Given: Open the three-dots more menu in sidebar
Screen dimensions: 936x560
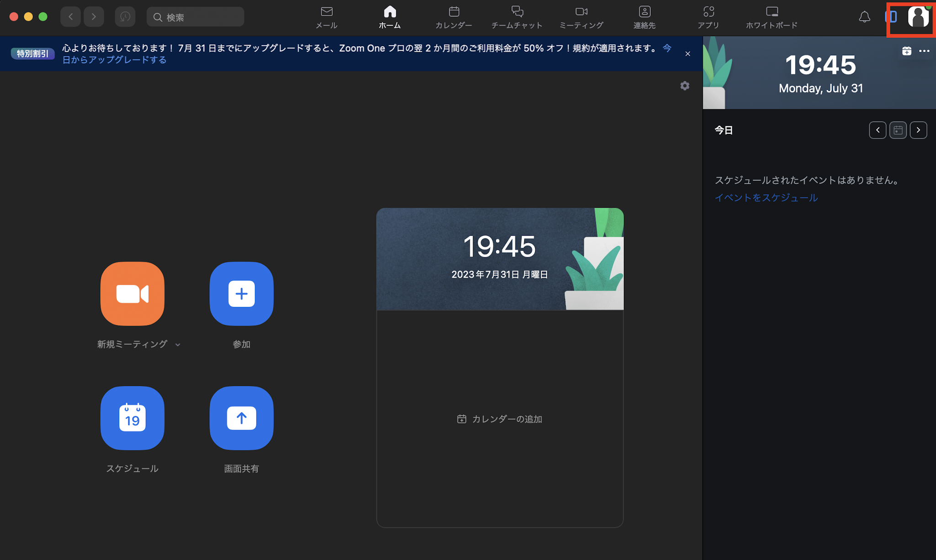Looking at the screenshot, I should coord(924,51).
